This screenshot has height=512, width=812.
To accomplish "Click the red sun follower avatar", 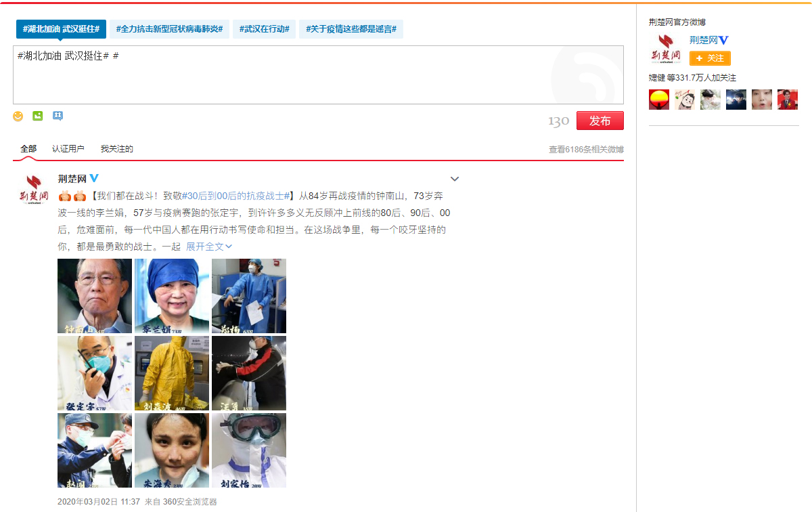I will tap(659, 100).
